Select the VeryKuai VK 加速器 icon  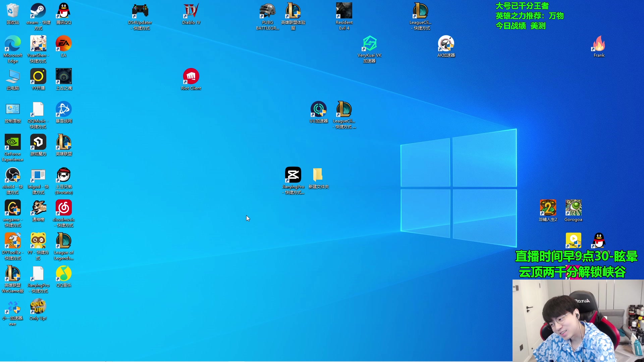point(370,49)
